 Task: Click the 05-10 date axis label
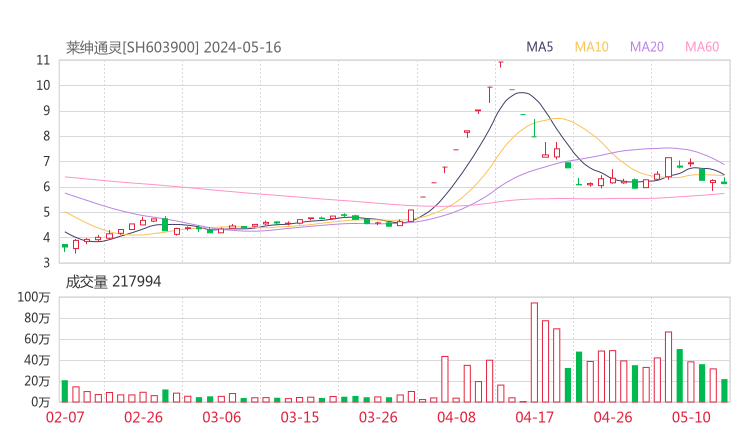click(691, 417)
